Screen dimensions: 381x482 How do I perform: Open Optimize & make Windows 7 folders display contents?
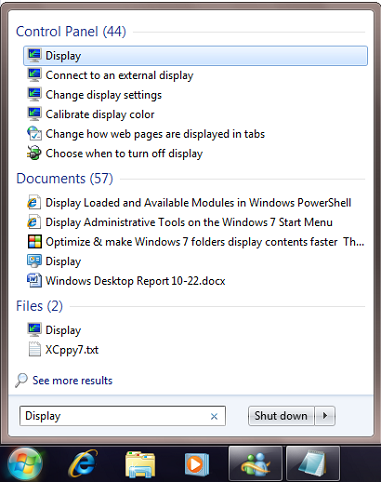[205, 242]
